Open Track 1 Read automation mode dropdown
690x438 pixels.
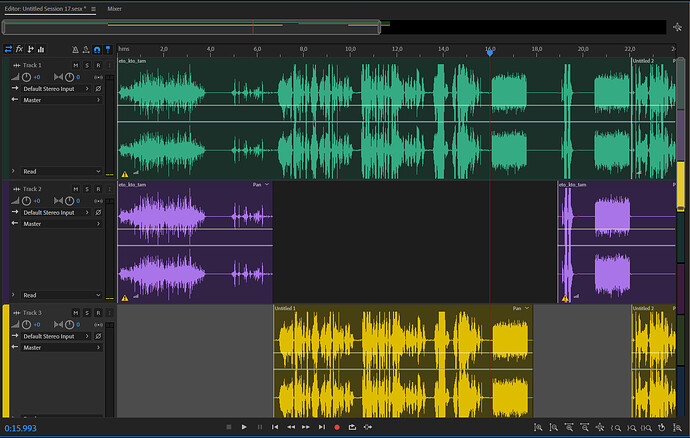[x=60, y=172]
